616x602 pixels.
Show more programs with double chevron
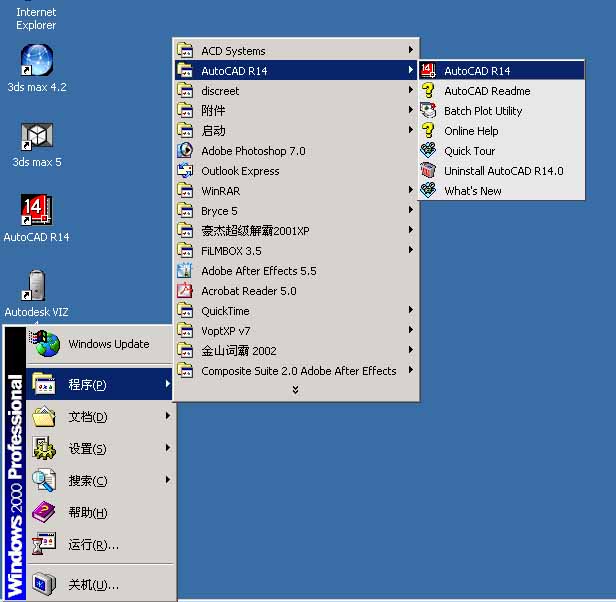[x=295, y=389]
